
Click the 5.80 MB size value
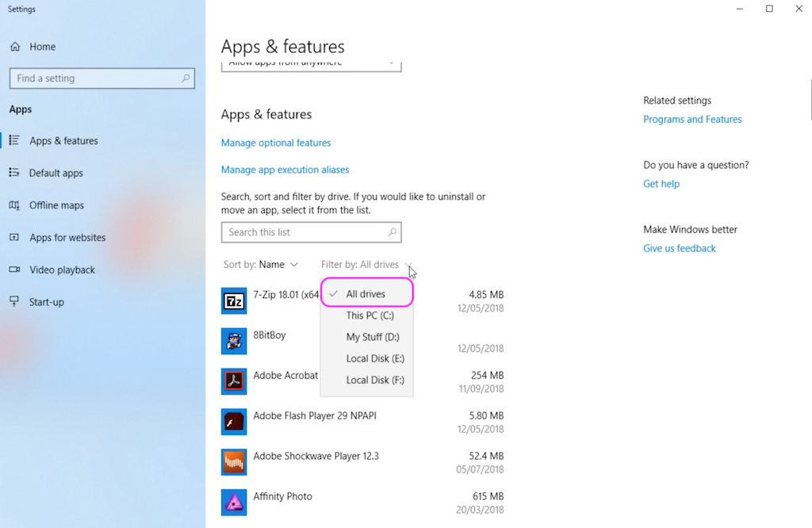pos(486,415)
